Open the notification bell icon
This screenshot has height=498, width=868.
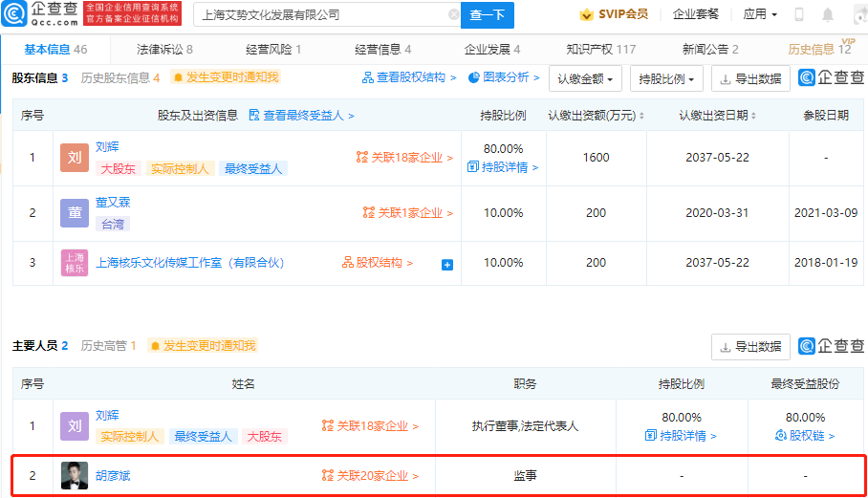[828, 14]
